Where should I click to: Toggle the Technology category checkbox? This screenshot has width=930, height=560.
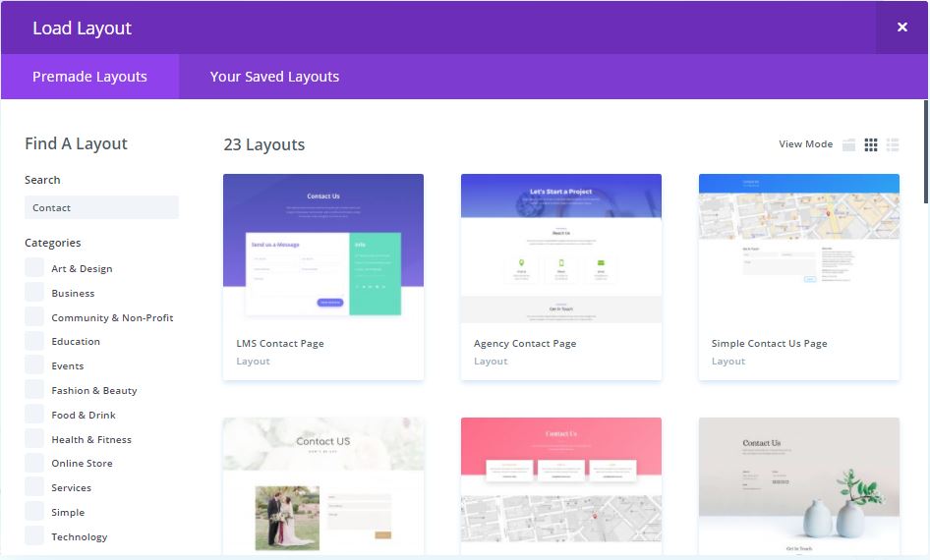[x=34, y=536]
